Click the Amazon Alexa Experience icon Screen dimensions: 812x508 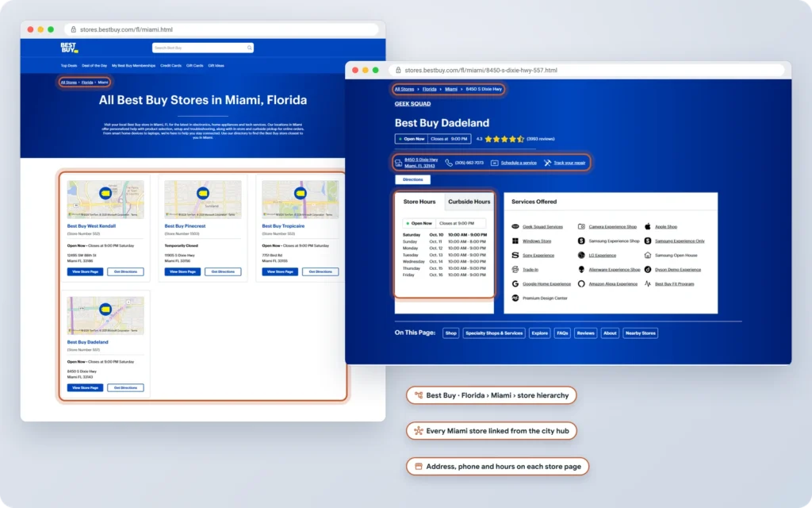click(x=581, y=284)
